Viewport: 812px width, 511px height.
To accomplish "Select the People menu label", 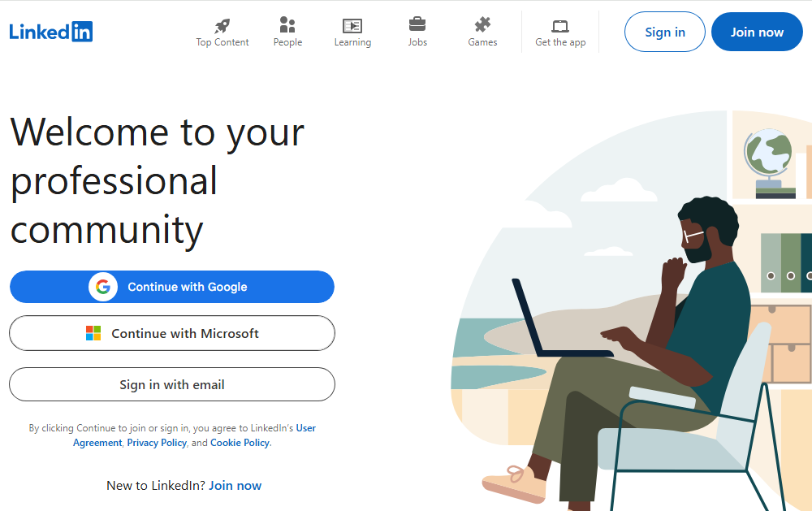I will [x=287, y=42].
